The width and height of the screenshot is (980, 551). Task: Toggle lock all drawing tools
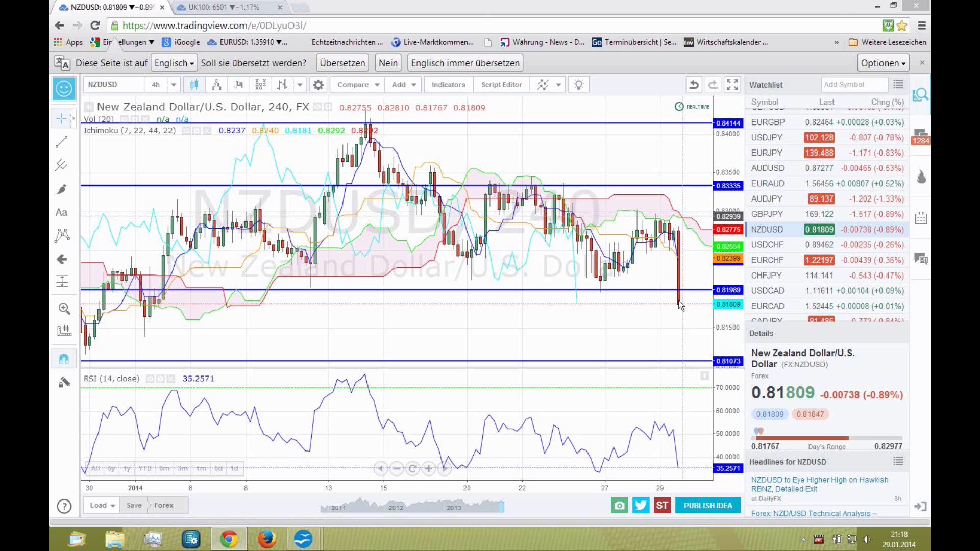coord(64,382)
